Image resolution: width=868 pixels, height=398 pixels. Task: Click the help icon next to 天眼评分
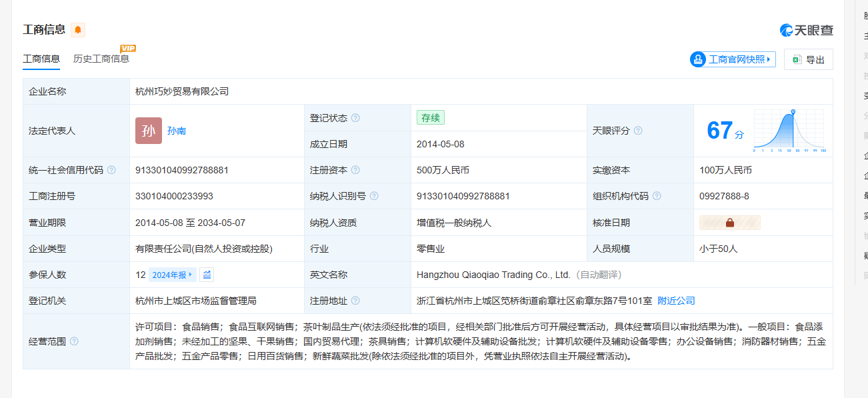pos(638,131)
